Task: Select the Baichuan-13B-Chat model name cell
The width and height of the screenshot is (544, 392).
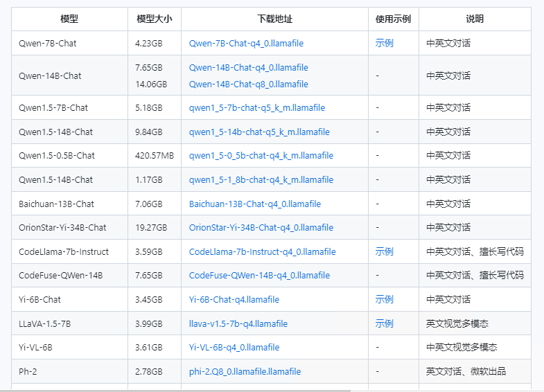Action: (x=69, y=204)
